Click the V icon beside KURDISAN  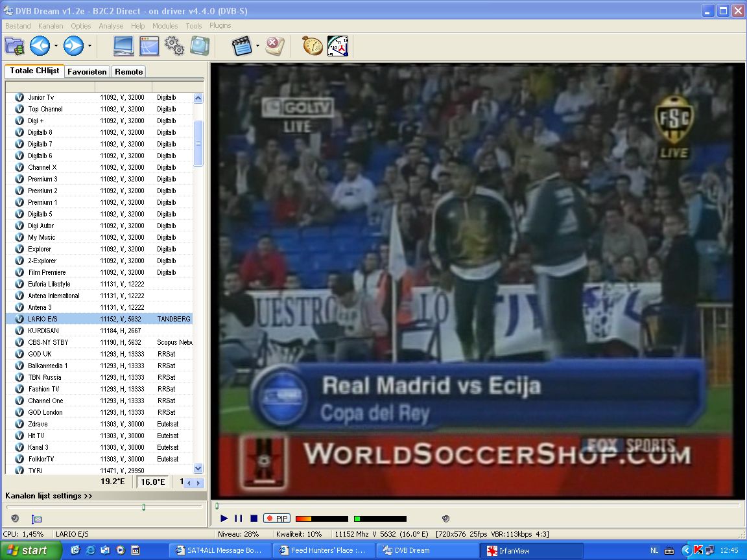point(19,331)
